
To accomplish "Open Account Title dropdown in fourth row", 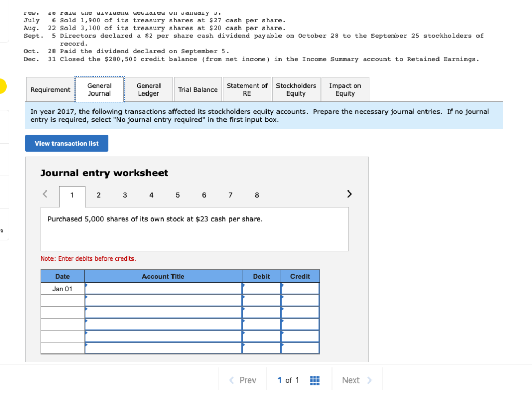I will (163, 324).
